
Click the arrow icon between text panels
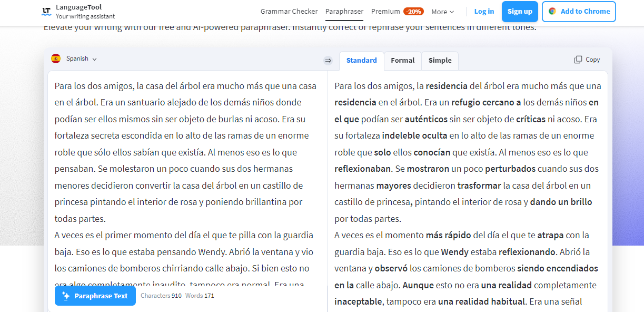[x=328, y=61]
